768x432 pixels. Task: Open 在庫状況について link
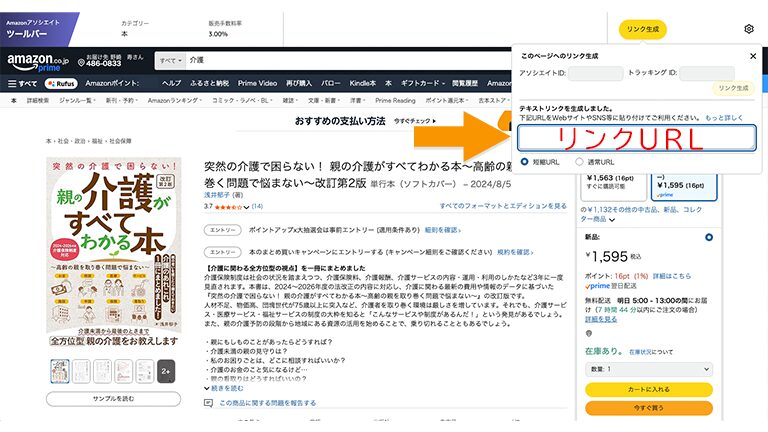point(651,352)
